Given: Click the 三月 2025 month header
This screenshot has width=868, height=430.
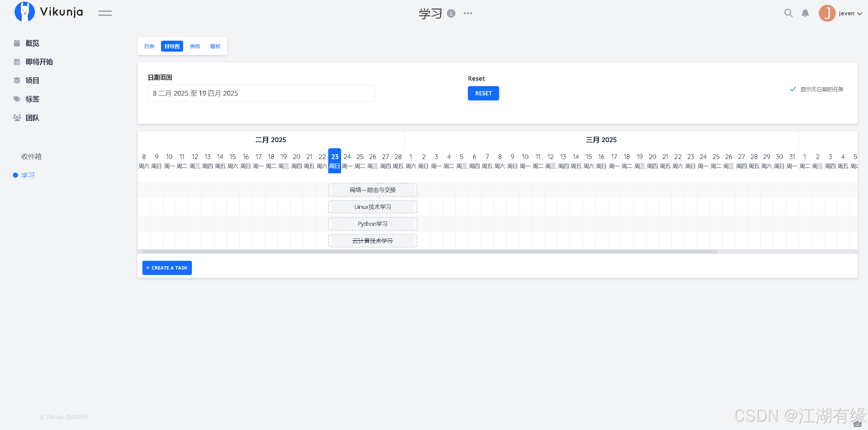Looking at the screenshot, I should 601,140.
